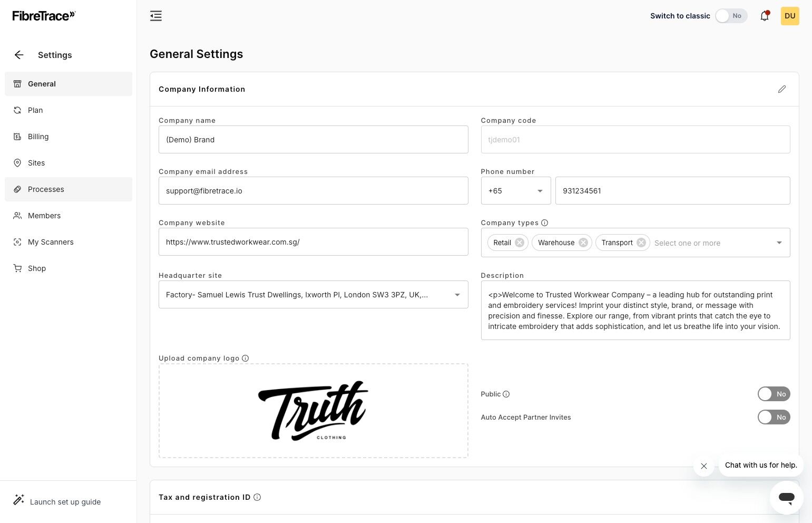
Task: Toggle the Switch to classic switch
Action: (x=731, y=16)
